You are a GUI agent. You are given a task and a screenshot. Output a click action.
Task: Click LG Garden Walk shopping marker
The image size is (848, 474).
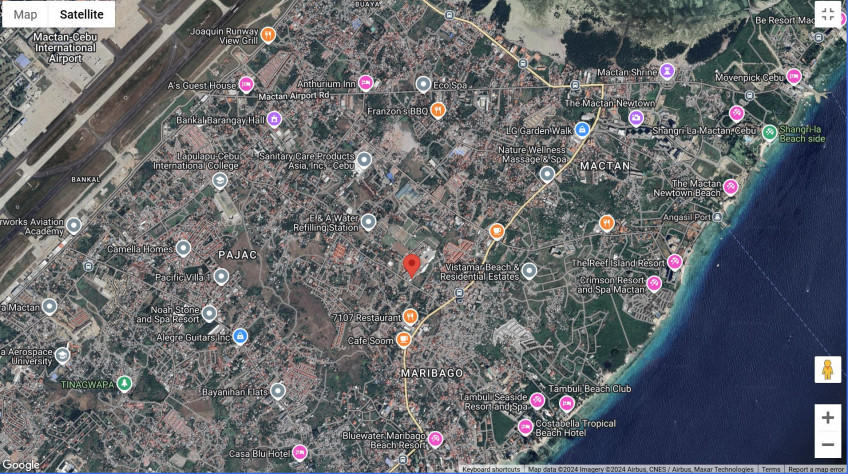click(582, 129)
